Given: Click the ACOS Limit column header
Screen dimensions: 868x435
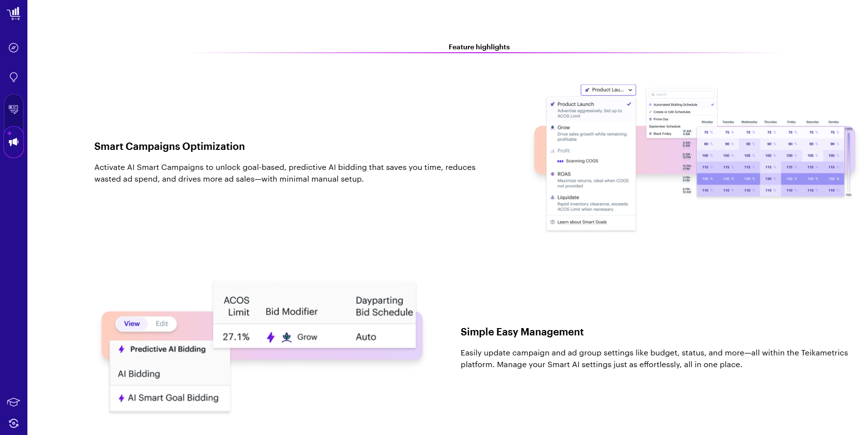Looking at the screenshot, I should click(237, 307).
